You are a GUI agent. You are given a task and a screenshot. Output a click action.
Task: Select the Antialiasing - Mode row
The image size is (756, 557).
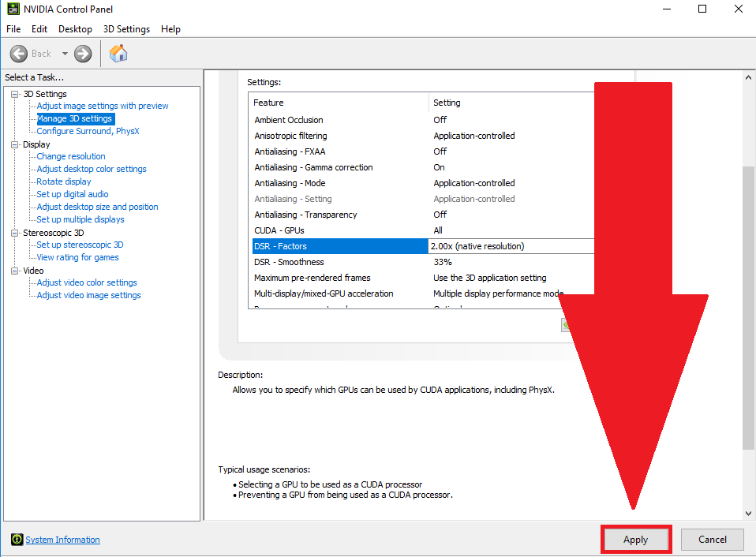click(x=423, y=183)
